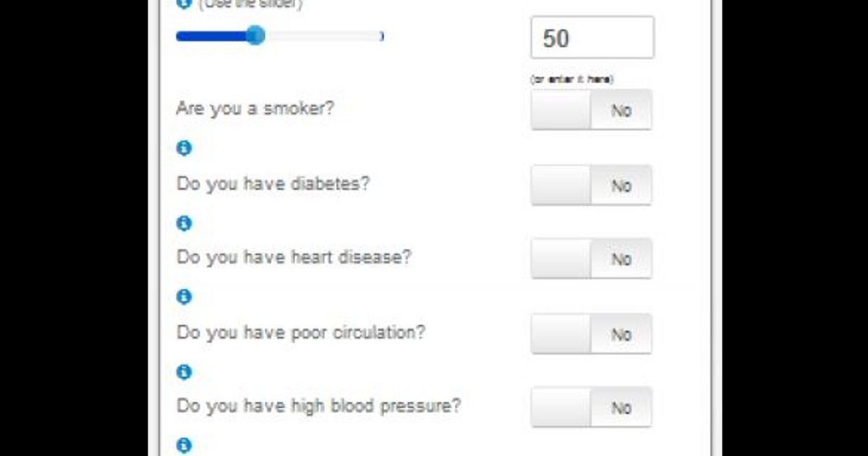This screenshot has height=456, width=868.
Task: Click the '(or enter it here)' hint text
Action: tap(571, 80)
